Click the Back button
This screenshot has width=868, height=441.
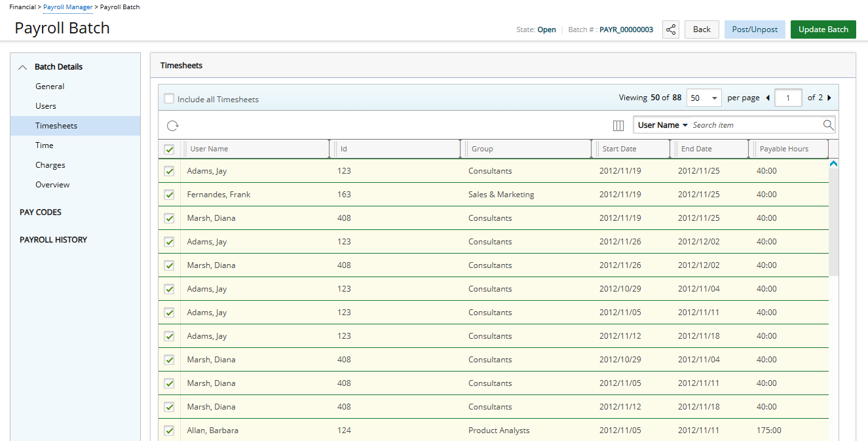702,29
